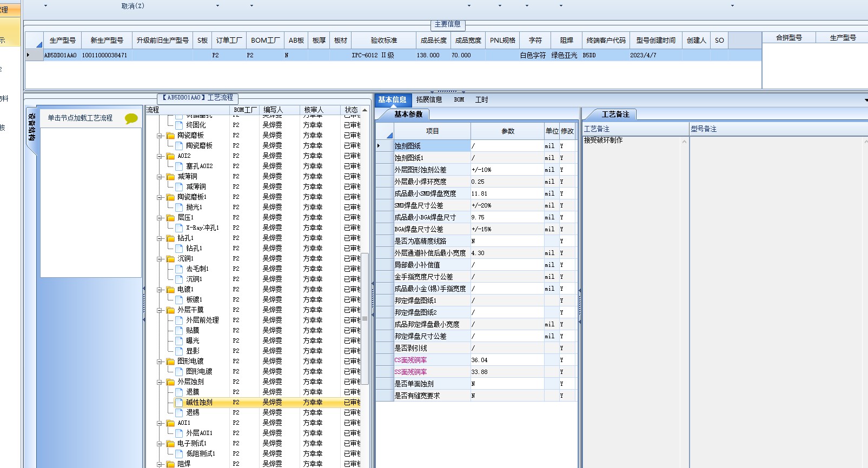Click folder icon beside 外层干膜 node
Screen dimensions: 868x468
pyautogui.click(x=171, y=310)
